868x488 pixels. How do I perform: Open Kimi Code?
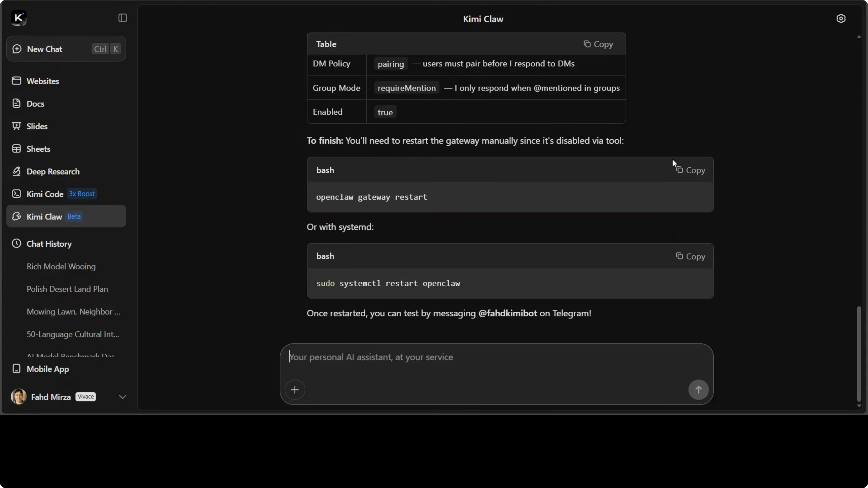click(45, 194)
